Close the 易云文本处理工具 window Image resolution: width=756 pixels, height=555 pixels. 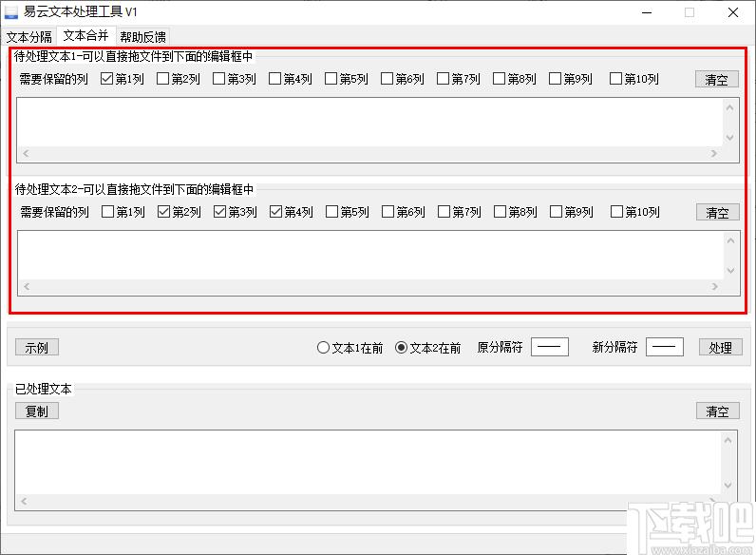[733, 12]
